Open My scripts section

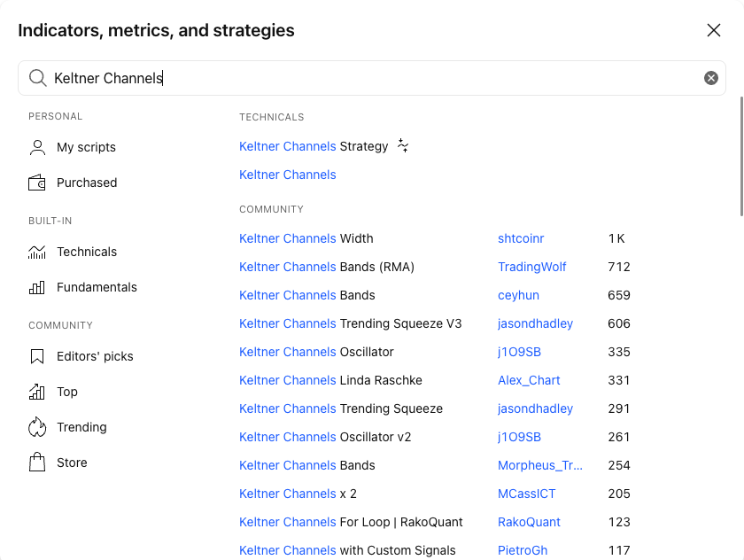[87, 147]
